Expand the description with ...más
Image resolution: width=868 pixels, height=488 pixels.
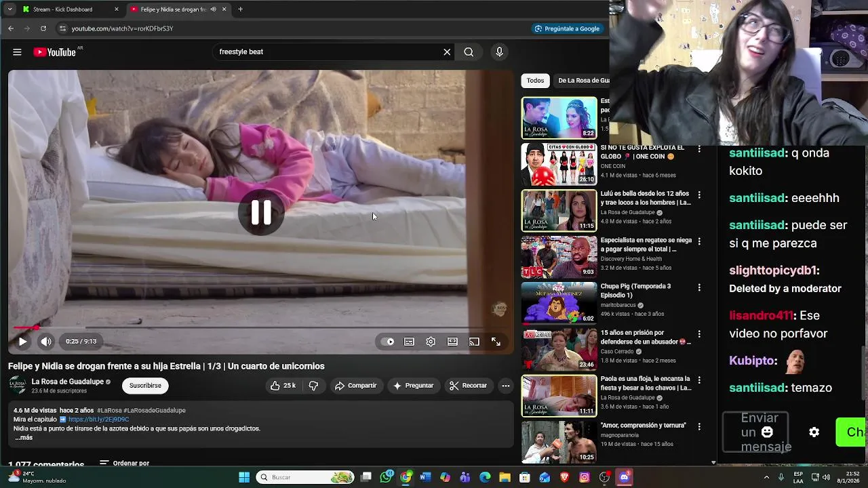[x=24, y=438]
